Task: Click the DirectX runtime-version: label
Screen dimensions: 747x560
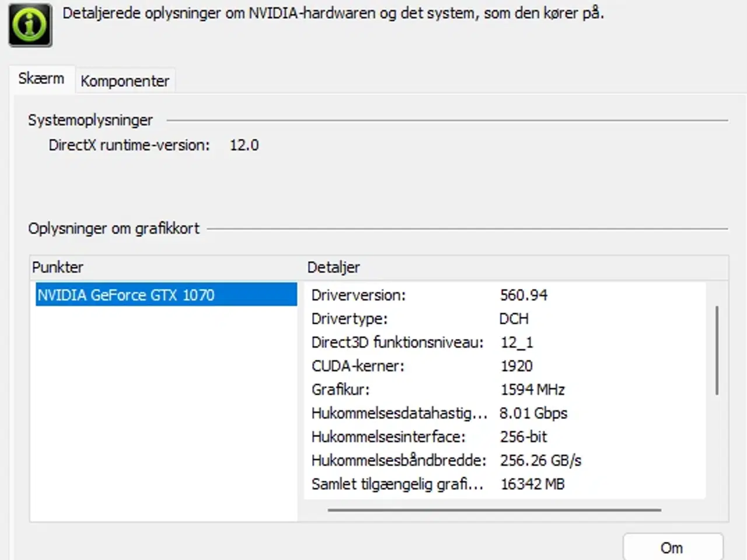Action: [x=129, y=145]
